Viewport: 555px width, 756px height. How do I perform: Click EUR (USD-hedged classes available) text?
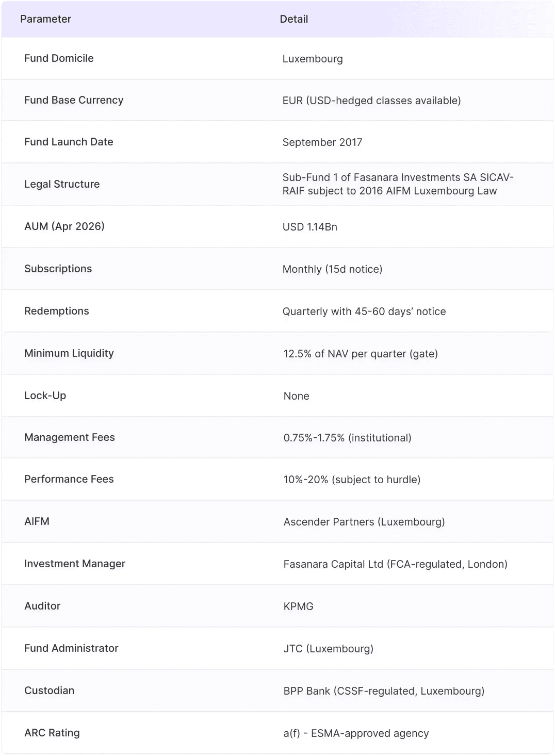(371, 101)
